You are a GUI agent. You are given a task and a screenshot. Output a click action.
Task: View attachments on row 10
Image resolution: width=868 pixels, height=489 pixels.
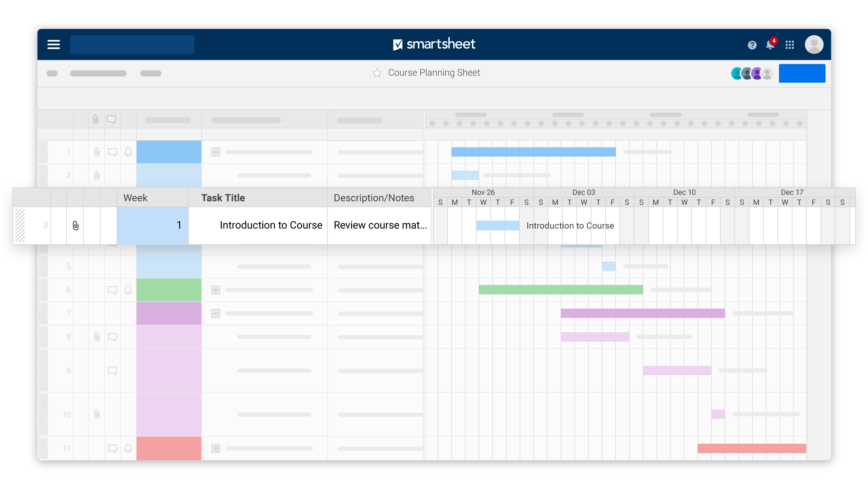click(x=97, y=415)
